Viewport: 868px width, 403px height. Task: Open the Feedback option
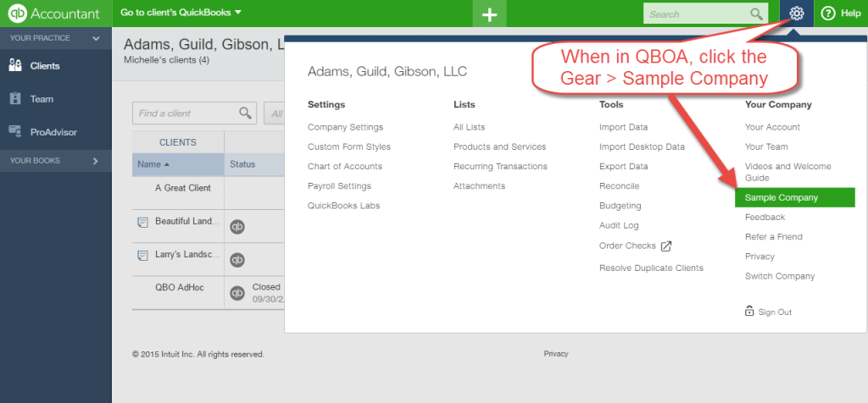point(765,218)
